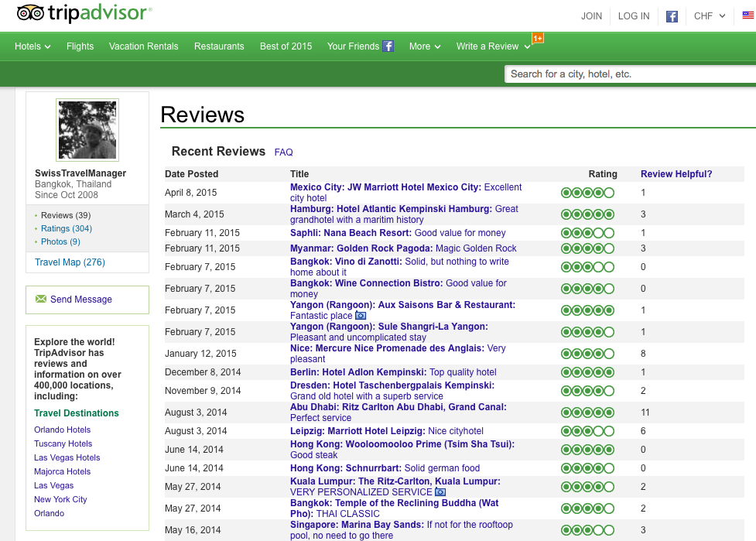
Task: Select Best of 2015 in navigation
Action: click(286, 46)
